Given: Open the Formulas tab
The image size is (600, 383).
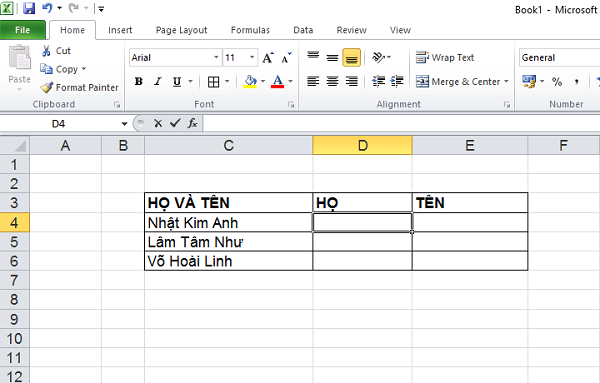Looking at the screenshot, I should pos(250,30).
